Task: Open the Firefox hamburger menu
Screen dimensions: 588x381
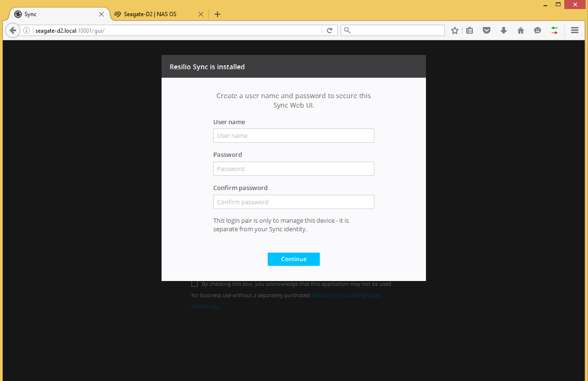Action: tap(575, 30)
